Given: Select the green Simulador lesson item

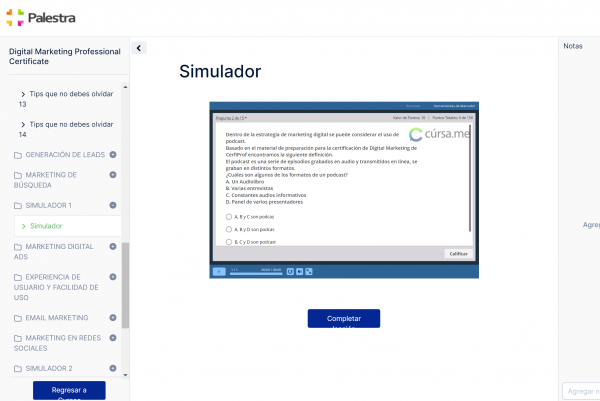Looking at the screenshot, I should coord(45,226).
